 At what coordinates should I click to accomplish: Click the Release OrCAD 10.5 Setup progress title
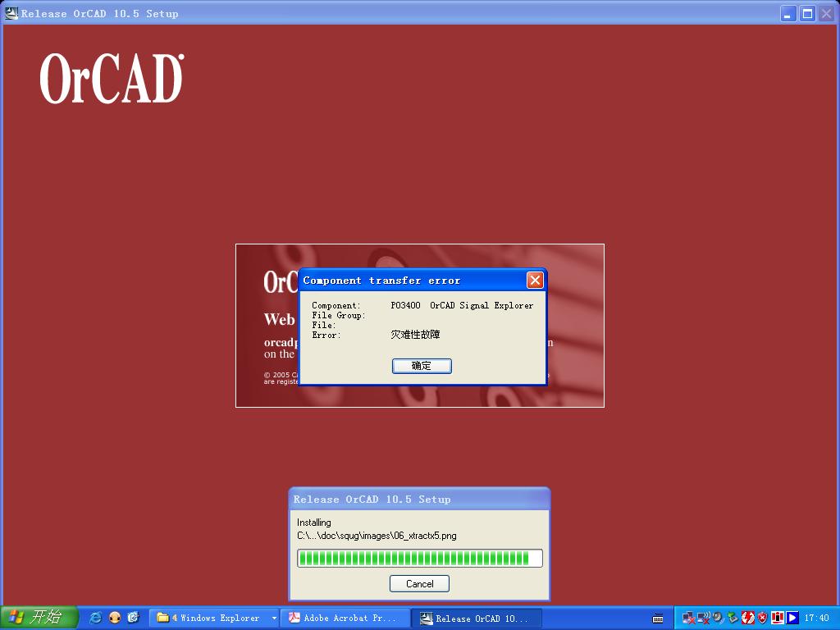(x=372, y=500)
